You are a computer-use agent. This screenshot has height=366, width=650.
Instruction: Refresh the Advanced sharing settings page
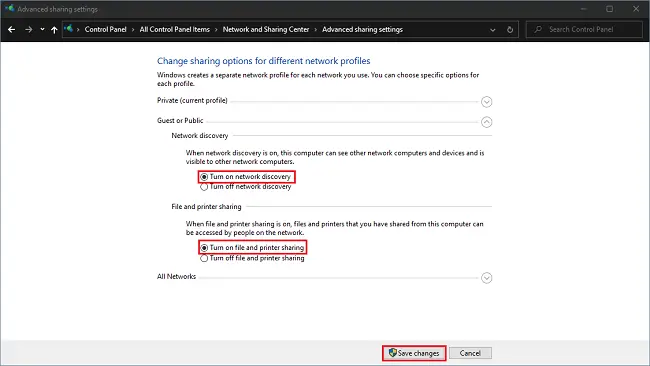click(510, 29)
